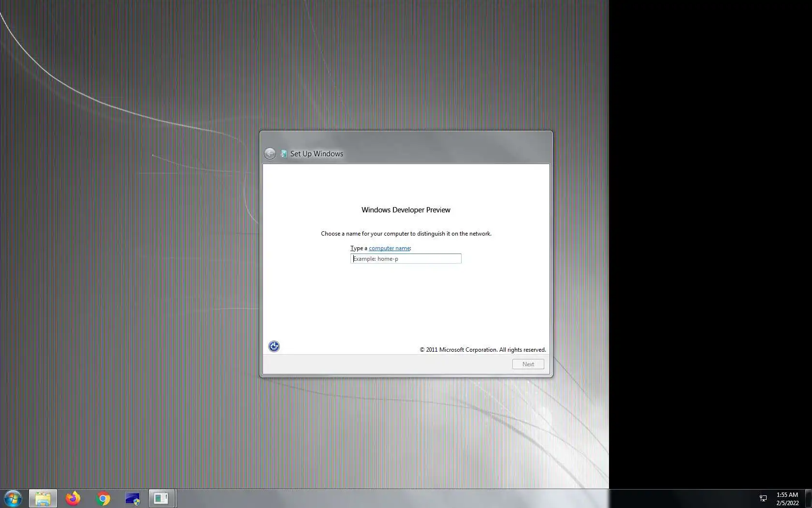Click the back arrow in Set Up Windows

point(270,154)
